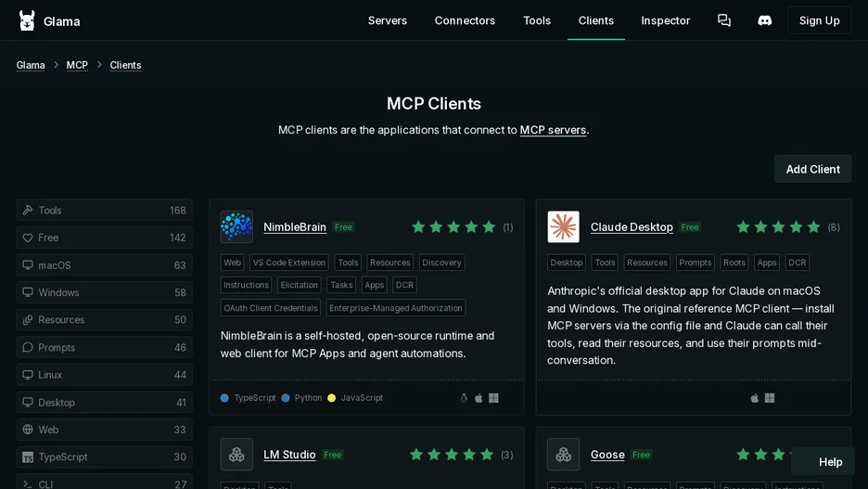
Task: Open the NimbleBrain client link
Action: pyautogui.click(x=295, y=227)
